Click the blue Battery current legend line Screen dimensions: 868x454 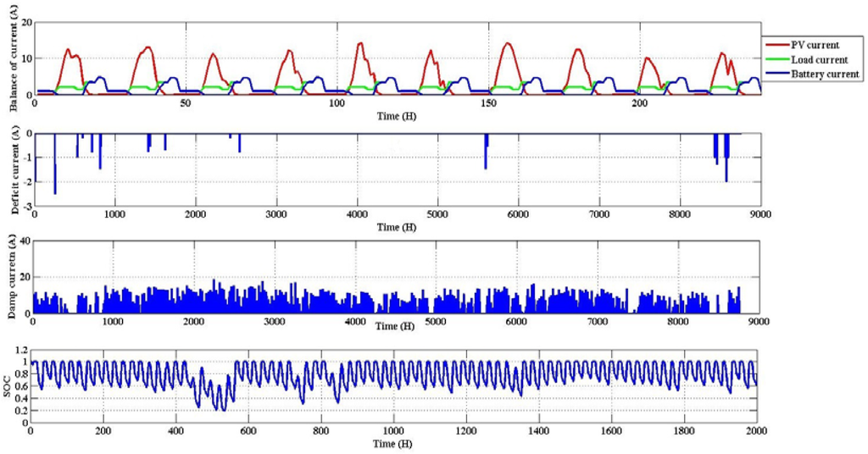pyautogui.click(x=777, y=75)
